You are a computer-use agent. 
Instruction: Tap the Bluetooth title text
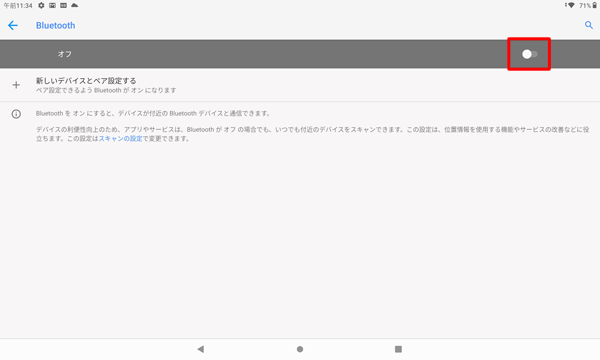[x=55, y=26]
